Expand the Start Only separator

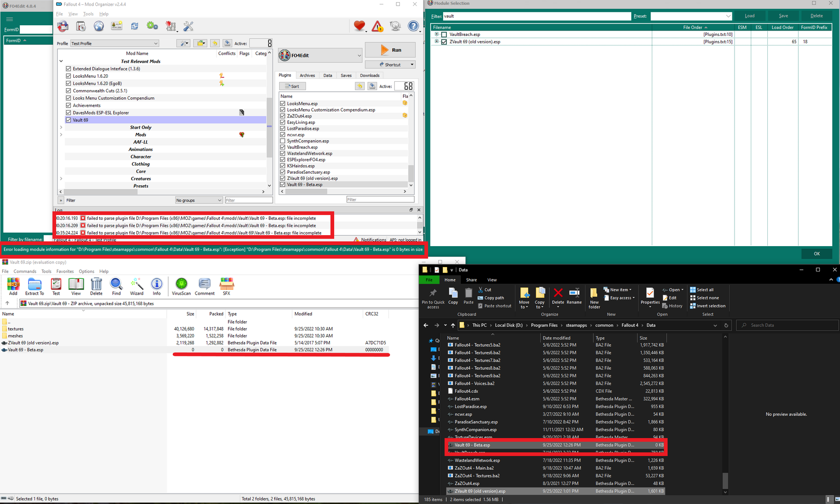tap(61, 127)
